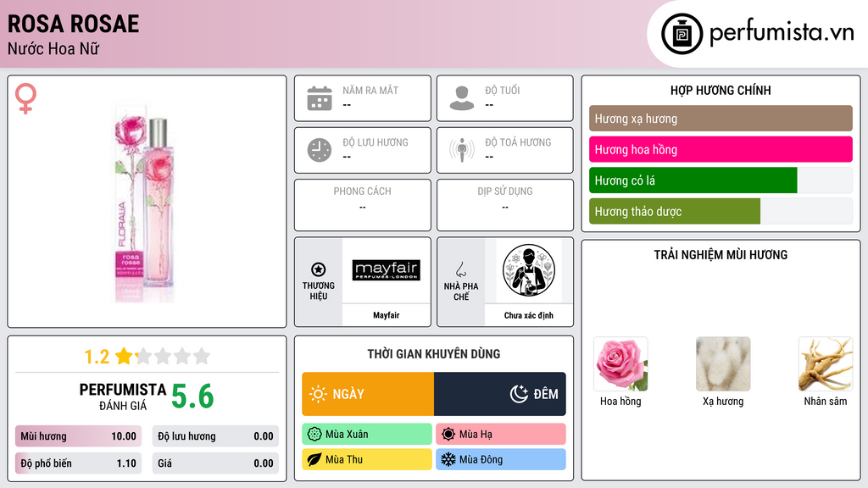Select the Xạ hương musk note image

[x=723, y=364]
